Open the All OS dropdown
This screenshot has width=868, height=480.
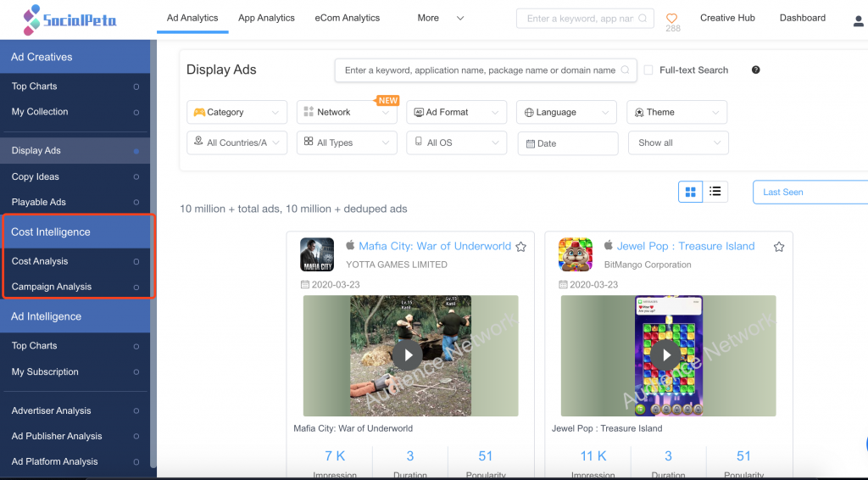(457, 142)
